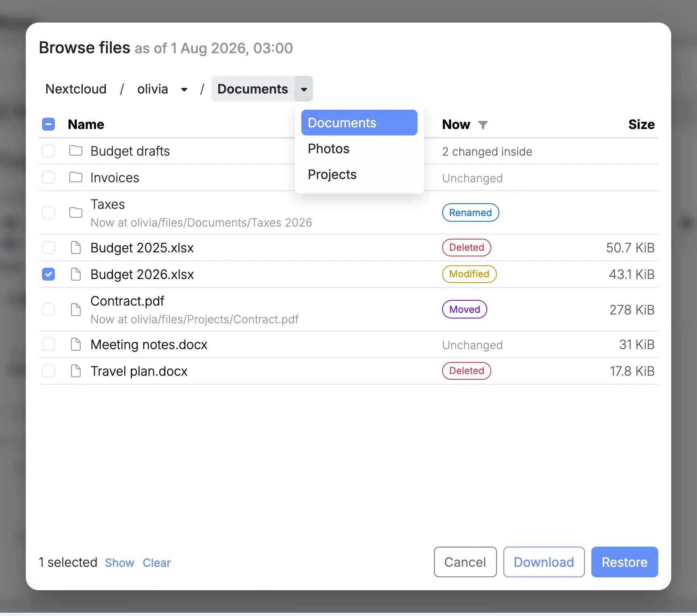Screen dimensions: 697x616
Task: Click the Contract.pdf file icon
Action: click(76, 310)
